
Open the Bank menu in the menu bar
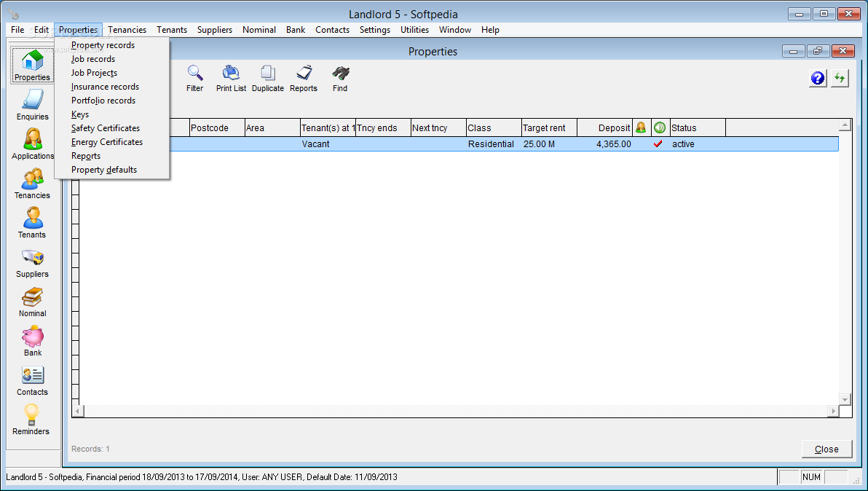(296, 30)
